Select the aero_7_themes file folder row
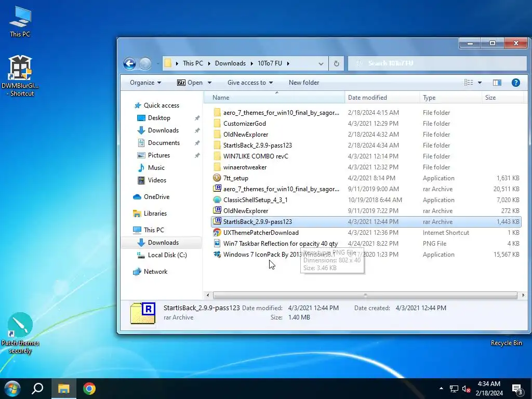 pyautogui.click(x=366, y=113)
